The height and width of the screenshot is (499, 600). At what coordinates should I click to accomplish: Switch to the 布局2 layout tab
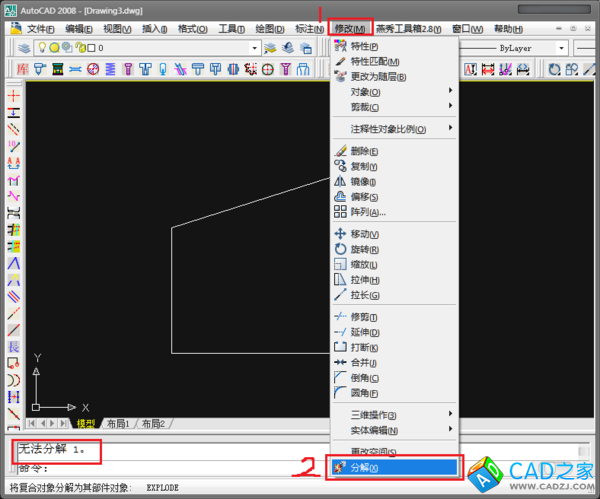(x=152, y=424)
